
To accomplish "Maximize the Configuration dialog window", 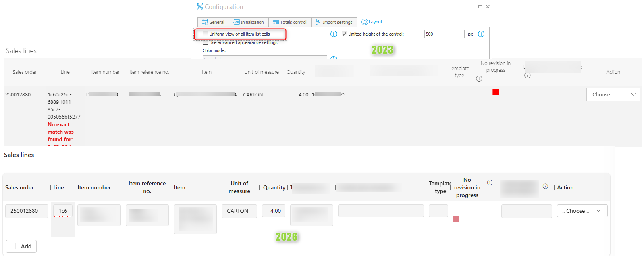I will [480, 7].
